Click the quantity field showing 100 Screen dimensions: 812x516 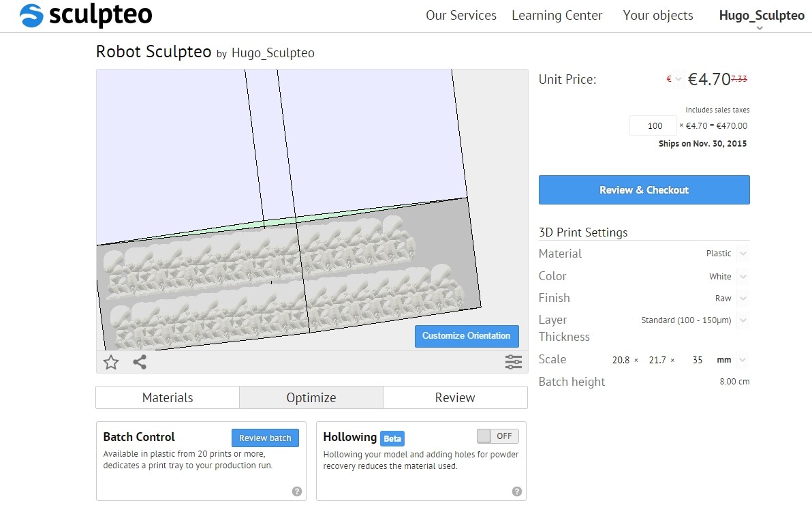pos(653,125)
